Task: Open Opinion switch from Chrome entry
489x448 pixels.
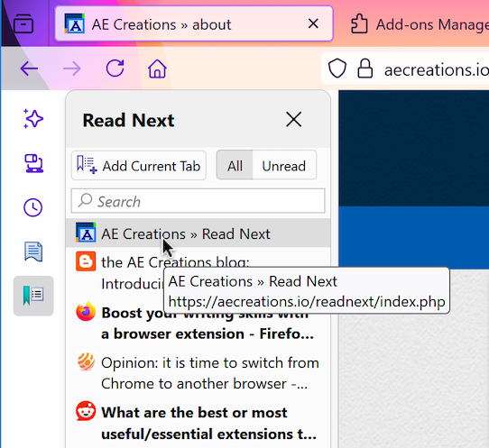Action: coord(198,373)
